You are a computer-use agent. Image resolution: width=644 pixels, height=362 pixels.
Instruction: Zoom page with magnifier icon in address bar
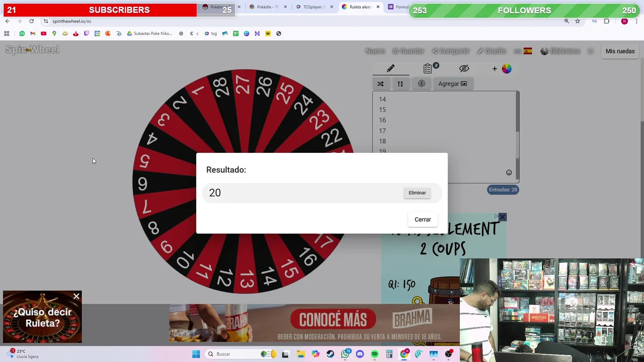[567, 21]
